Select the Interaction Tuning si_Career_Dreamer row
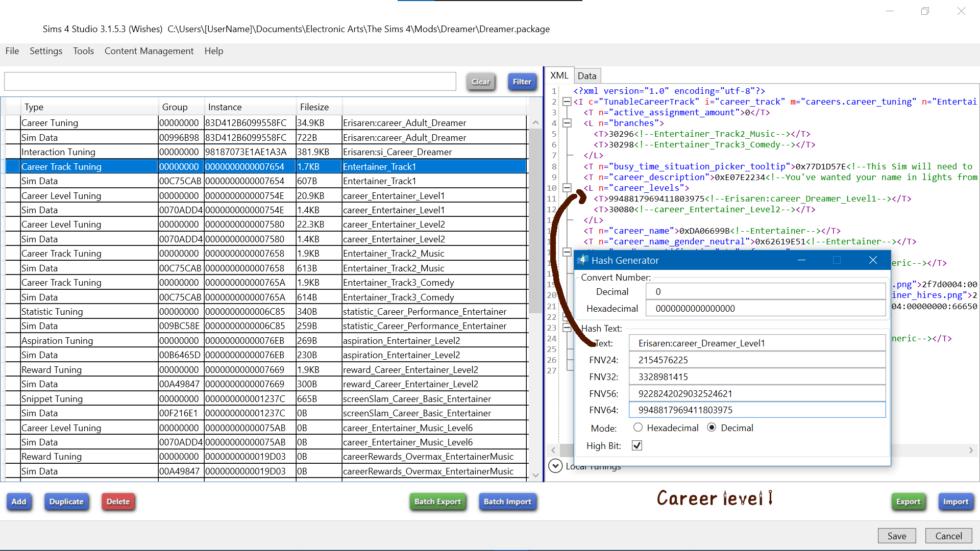Screen dimensions: 980x551 point(266,152)
